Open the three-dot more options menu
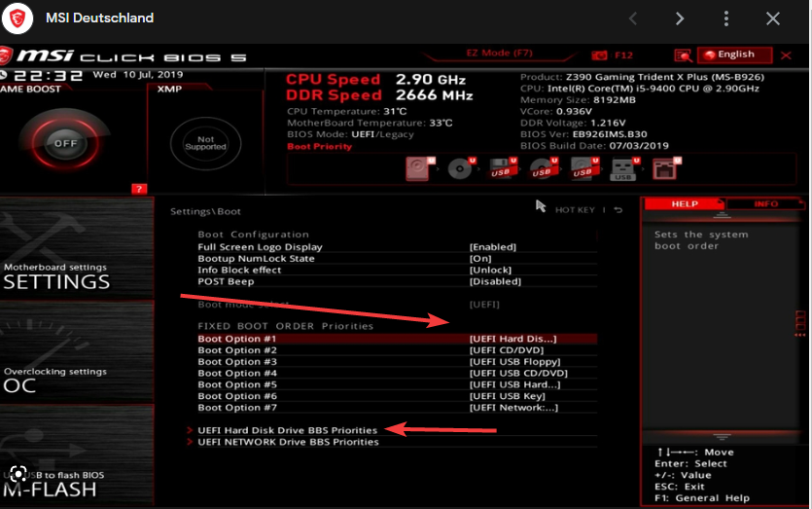The width and height of the screenshot is (812, 509). tap(726, 18)
